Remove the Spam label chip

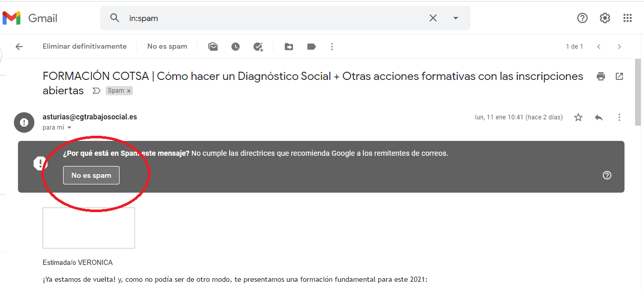point(129,91)
